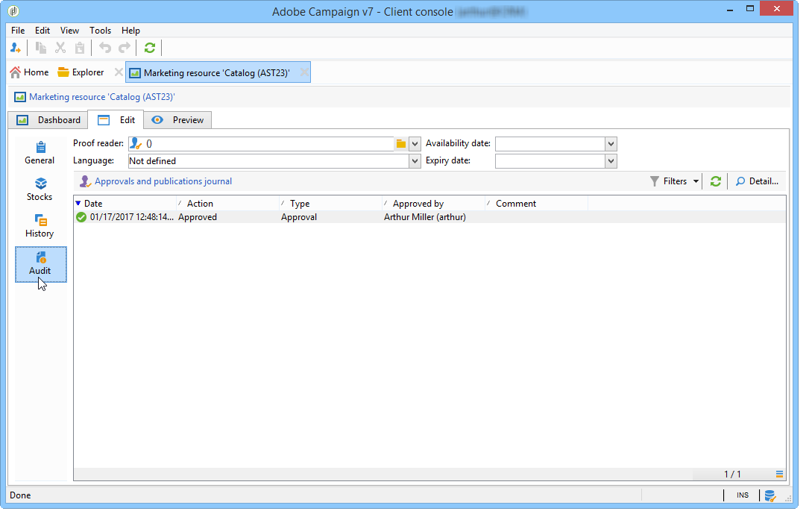Image resolution: width=812 pixels, height=520 pixels.
Task: Click the connection/operator icon in toolbar
Action: tap(16, 48)
